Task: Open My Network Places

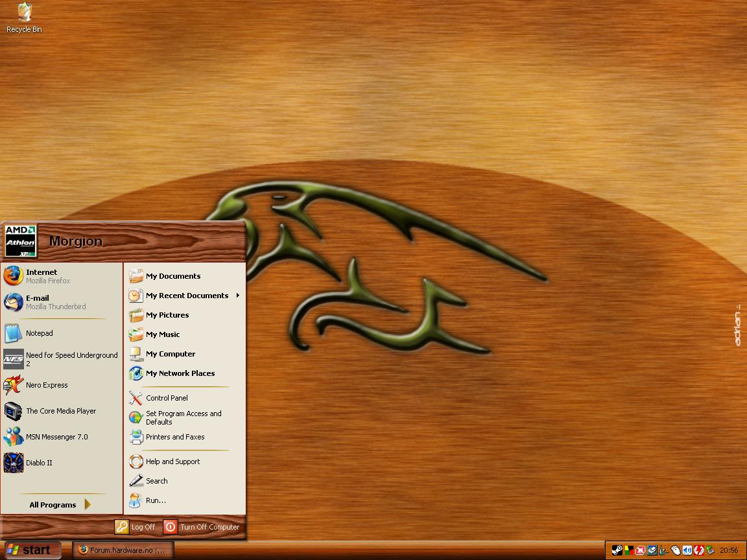Action: 185,373
